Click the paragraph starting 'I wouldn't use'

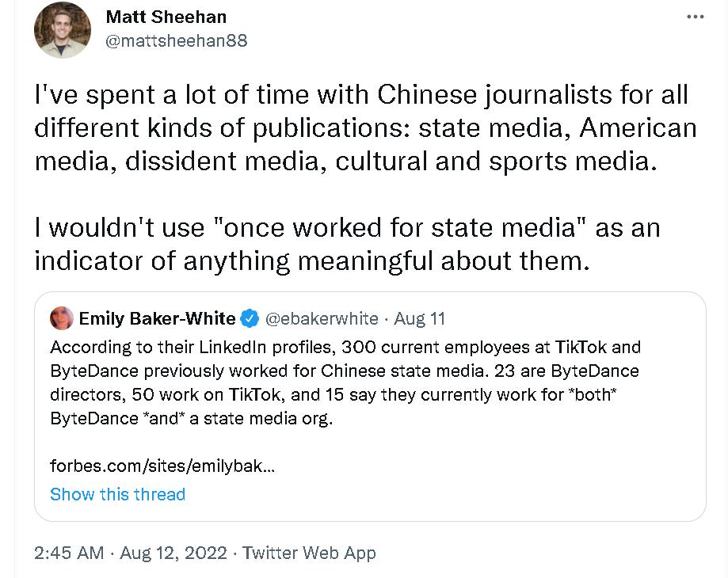pyautogui.click(x=347, y=244)
